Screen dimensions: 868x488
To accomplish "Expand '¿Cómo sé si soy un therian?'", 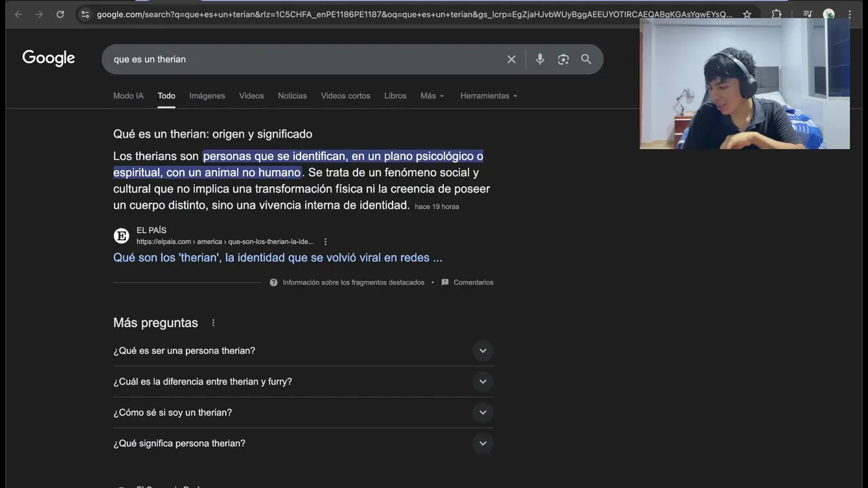I will [x=303, y=413].
